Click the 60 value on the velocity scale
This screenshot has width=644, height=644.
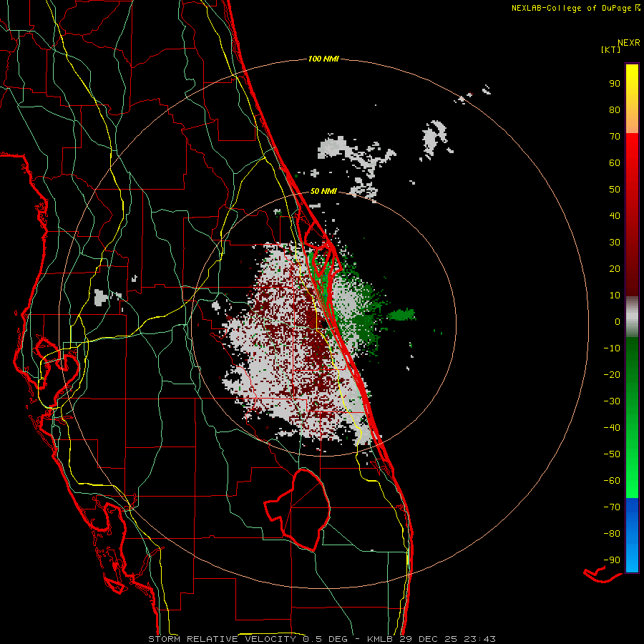(615, 163)
